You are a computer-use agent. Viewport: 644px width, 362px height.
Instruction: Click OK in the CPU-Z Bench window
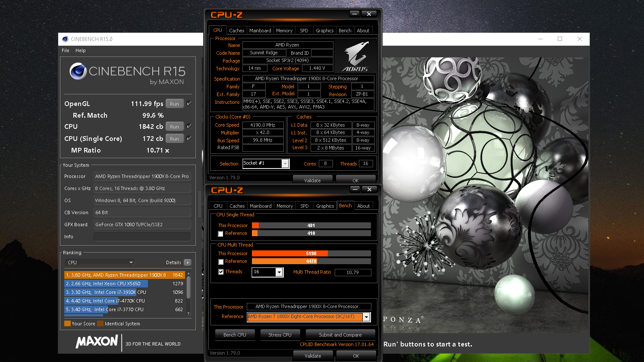pos(356,356)
